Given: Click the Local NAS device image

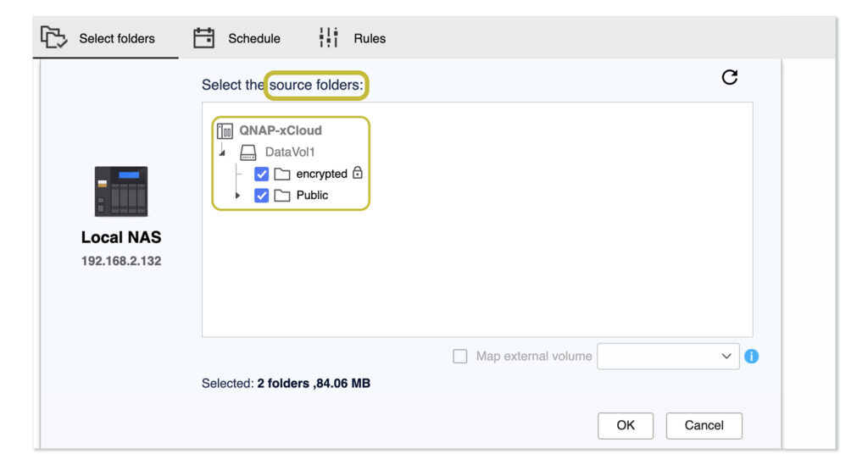Looking at the screenshot, I should click(120, 191).
